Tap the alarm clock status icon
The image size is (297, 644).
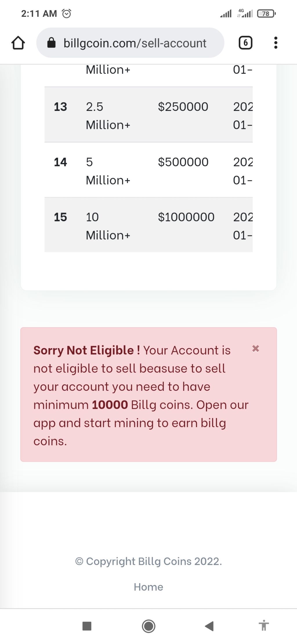[67, 13]
